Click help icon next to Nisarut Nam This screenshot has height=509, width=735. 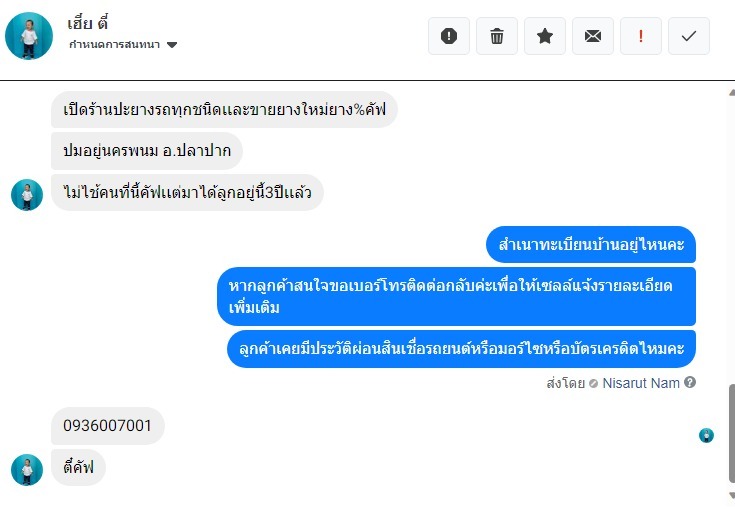[x=690, y=383]
